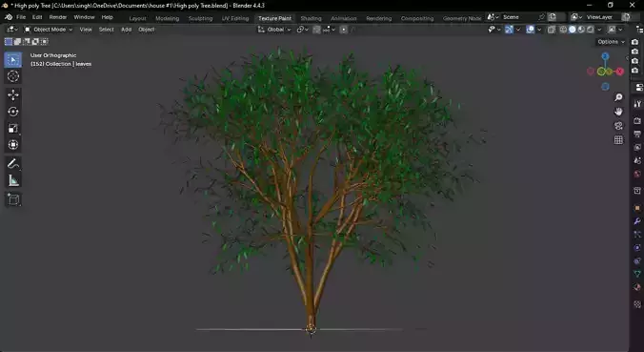The height and width of the screenshot is (352, 644).
Task: Open the Output properties tab icon
Action: (x=637, y=135)
